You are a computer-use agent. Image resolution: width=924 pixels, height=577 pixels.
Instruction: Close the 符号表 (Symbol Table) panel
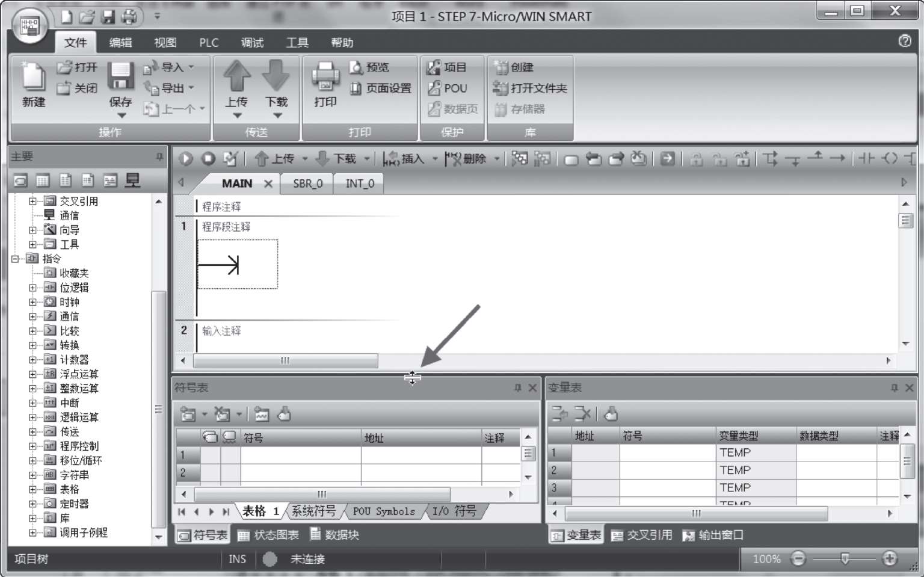(x=532, y=388)
